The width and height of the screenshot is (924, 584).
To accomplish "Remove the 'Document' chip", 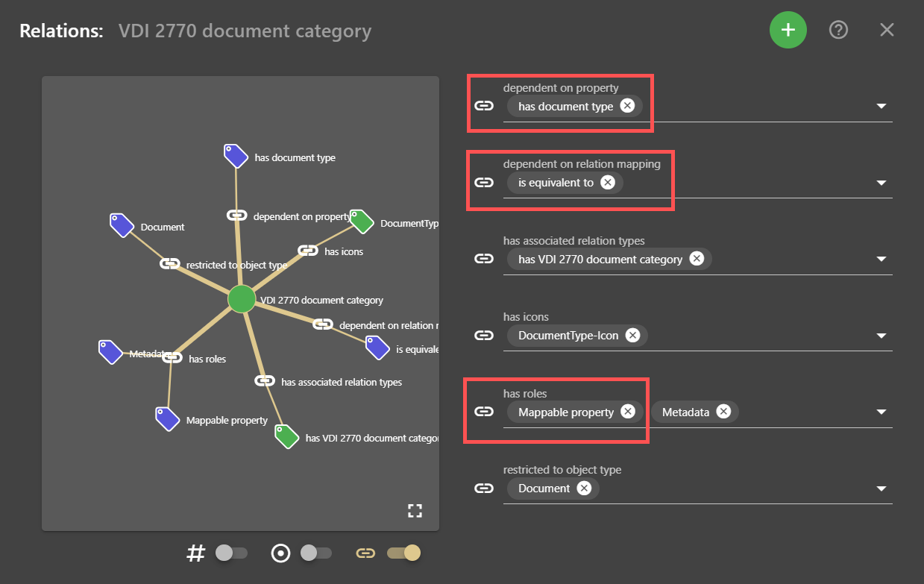I will (x=585, y=488).
